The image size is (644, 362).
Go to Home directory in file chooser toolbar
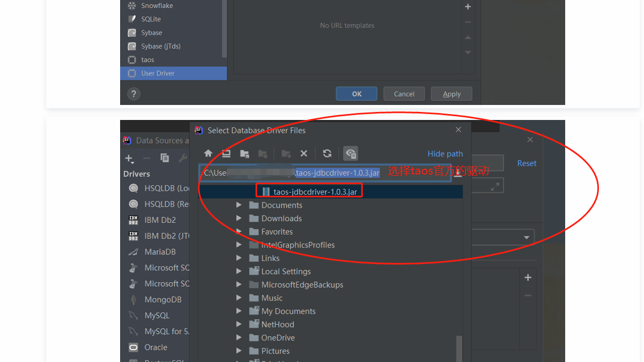tap(208, 154)
